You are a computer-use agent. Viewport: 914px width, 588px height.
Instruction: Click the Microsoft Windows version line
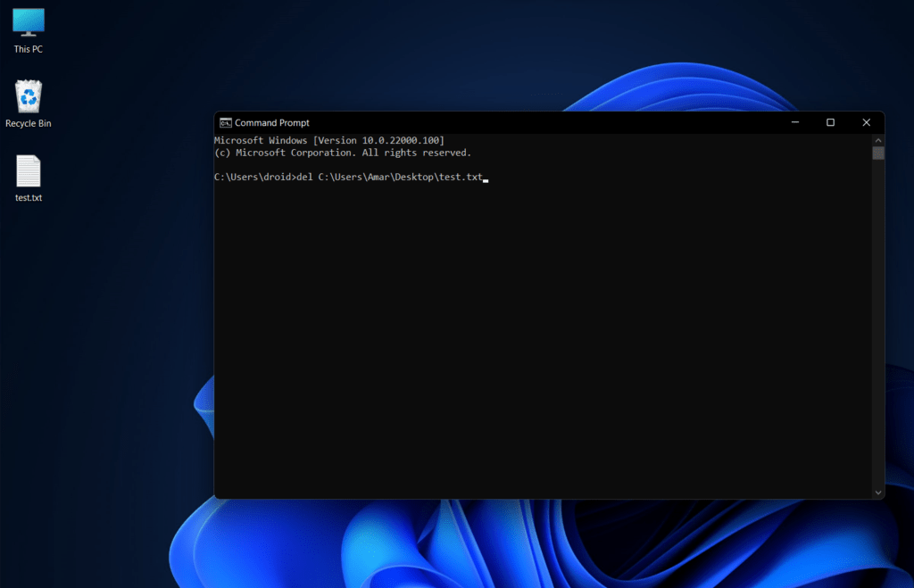click(x=329, y=140)
